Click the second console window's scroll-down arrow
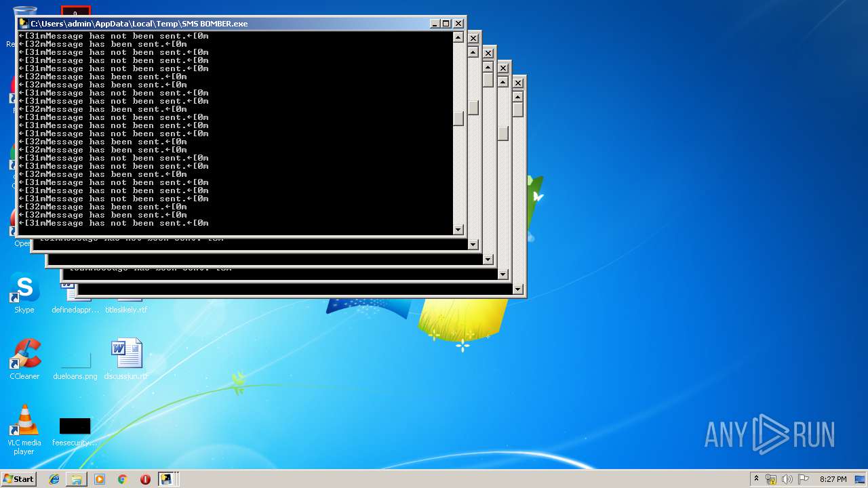This screenshot has width=868, height=488. point(473,245)
